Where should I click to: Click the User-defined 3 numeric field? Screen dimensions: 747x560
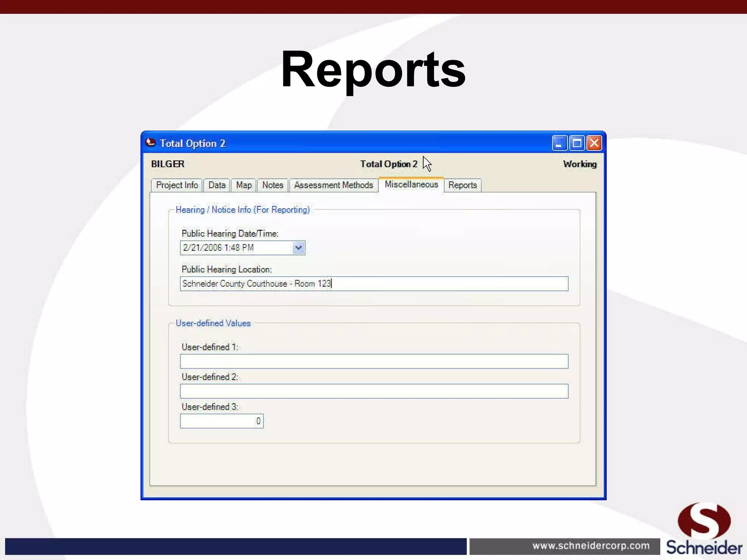[x=222, y=421]
